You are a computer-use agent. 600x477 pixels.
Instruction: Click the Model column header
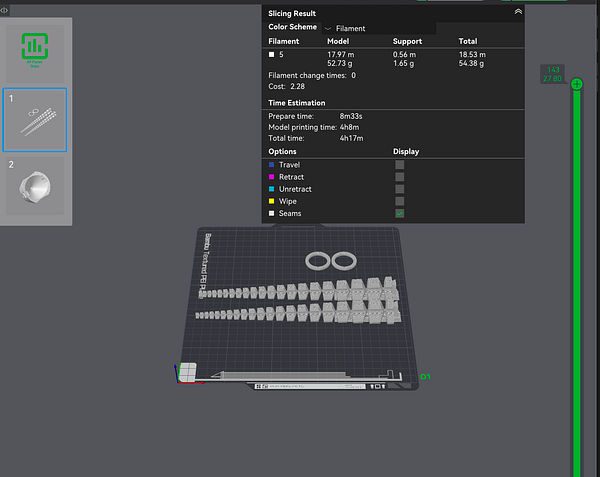[x=338, y=41]
